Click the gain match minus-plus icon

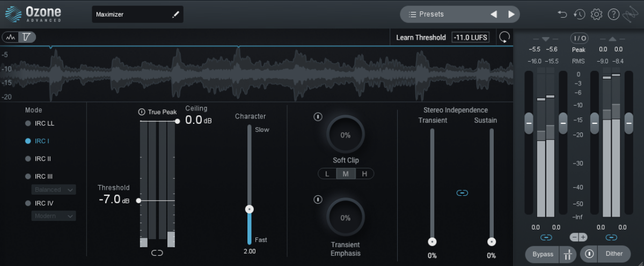(x=579, y=237)
